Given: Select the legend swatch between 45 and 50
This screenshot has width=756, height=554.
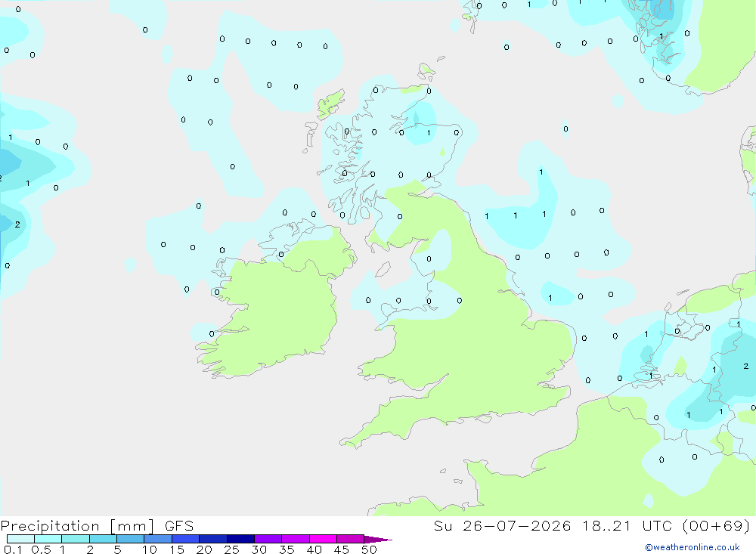Looking at the screenshot, I should point(351,539).
